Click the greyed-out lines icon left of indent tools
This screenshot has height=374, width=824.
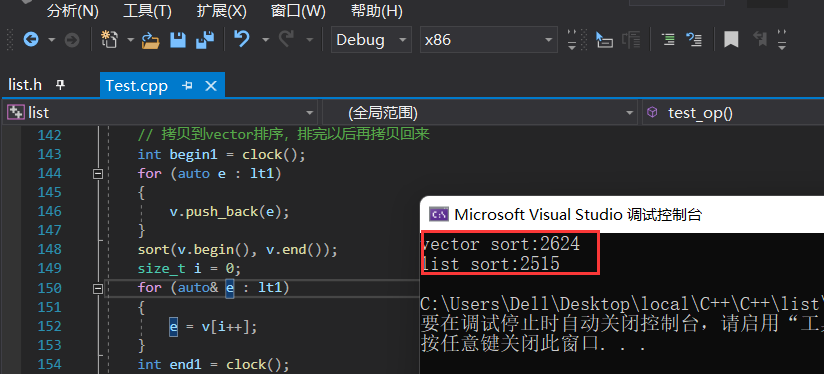(631, 39)
